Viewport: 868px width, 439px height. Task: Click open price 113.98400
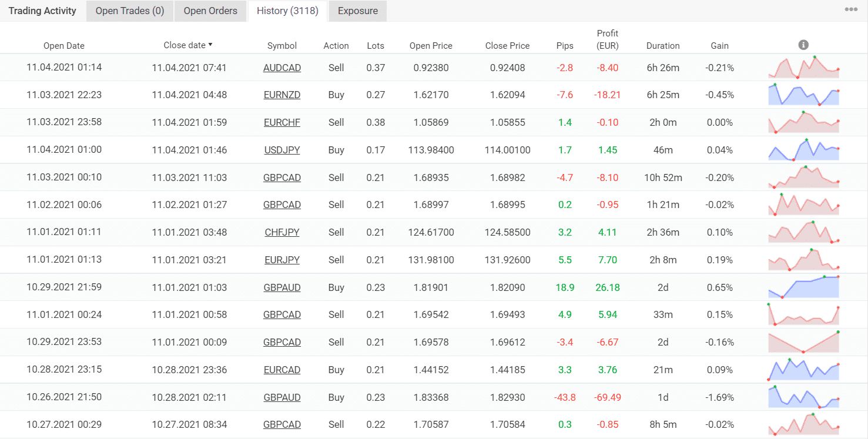click(431, 150)
